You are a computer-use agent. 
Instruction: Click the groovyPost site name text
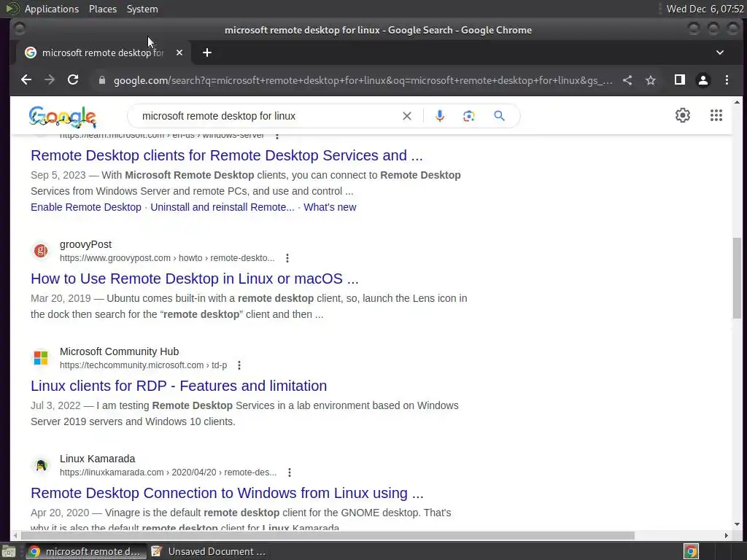coord(86,244)
